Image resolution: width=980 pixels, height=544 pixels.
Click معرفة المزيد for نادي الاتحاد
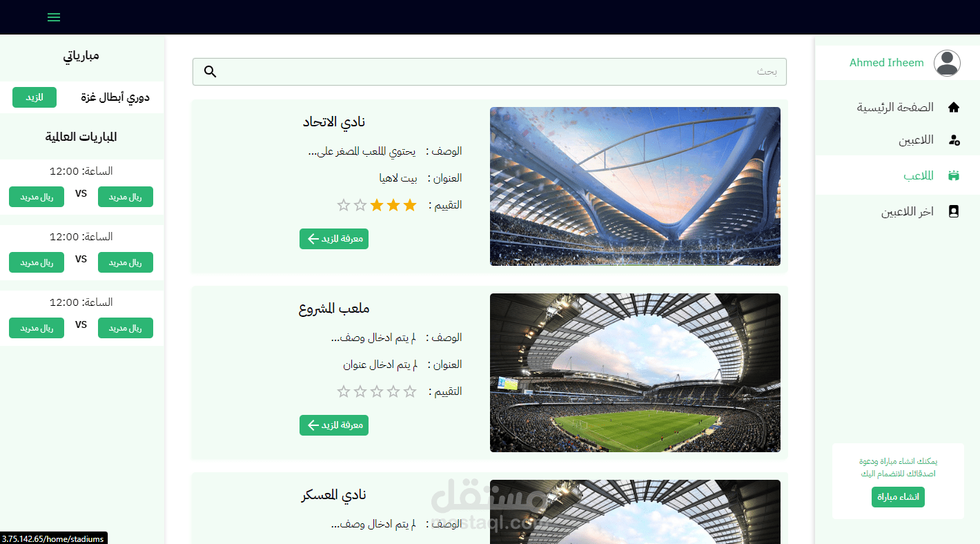click(x=334, y=239)
